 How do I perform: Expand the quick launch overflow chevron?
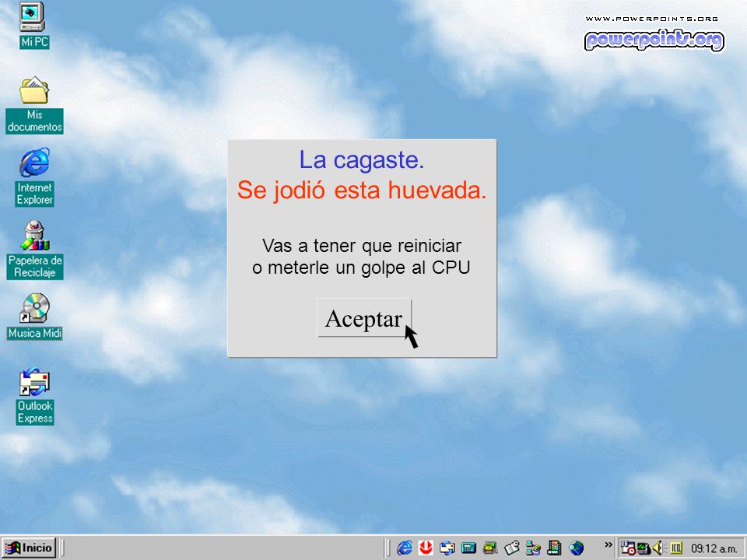[608, 544]
